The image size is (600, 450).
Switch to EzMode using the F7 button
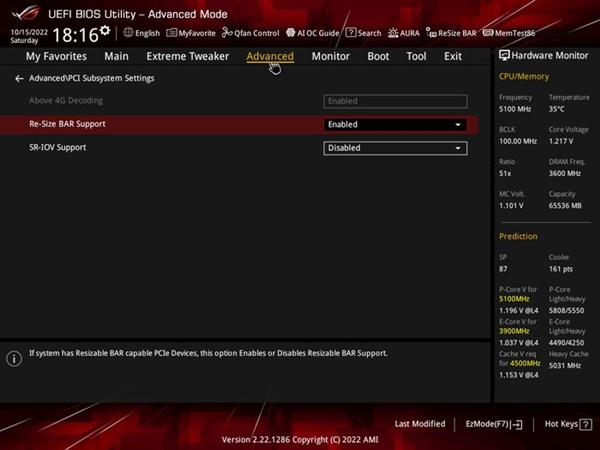494,424
